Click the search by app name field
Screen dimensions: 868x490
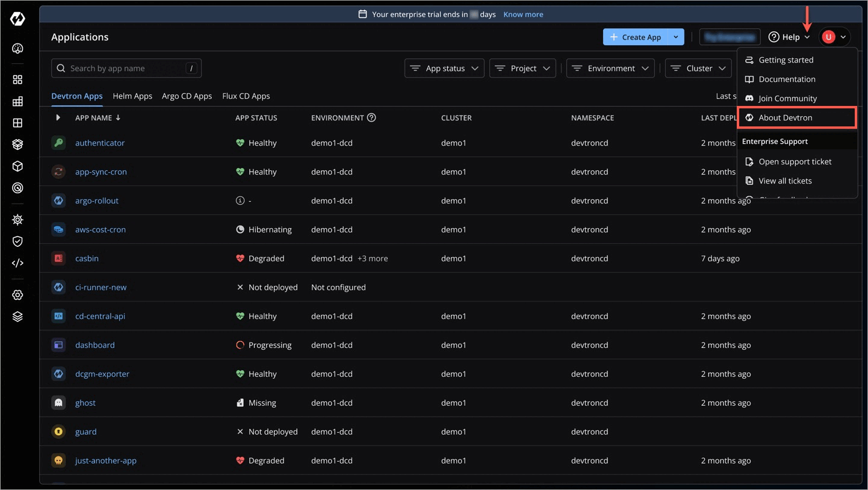click(x=120, y=68)
